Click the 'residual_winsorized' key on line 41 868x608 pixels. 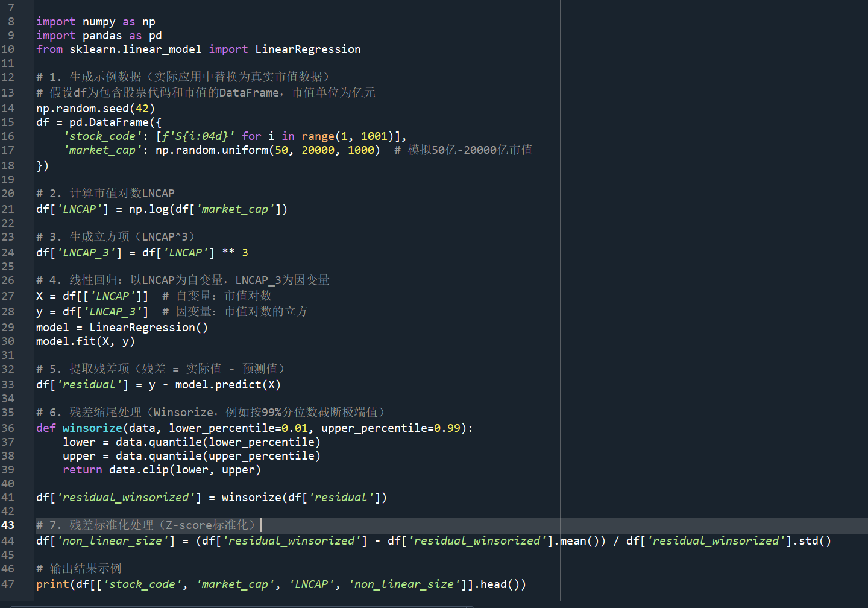tap(125, 498)
